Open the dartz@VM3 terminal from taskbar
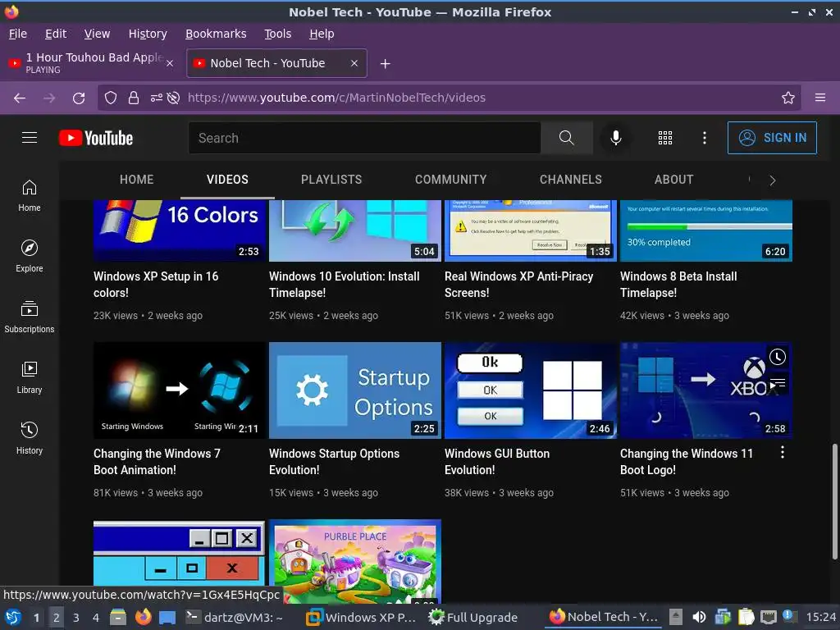Viewport: 840px width, 630px height. tap(234, 618)
